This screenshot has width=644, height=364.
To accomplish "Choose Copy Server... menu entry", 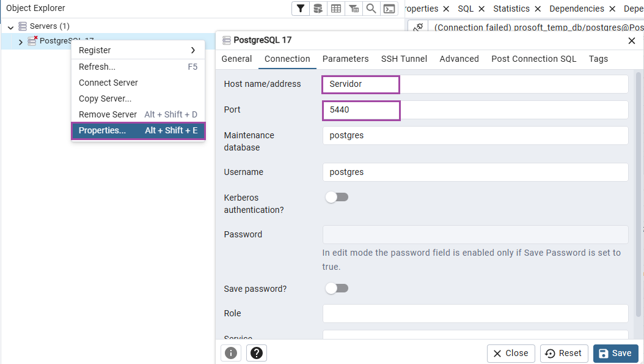I will (138, 98).
